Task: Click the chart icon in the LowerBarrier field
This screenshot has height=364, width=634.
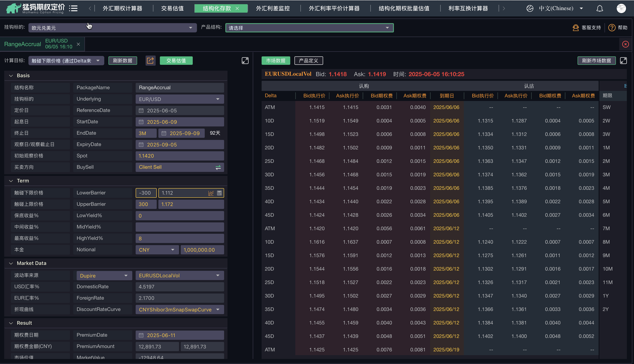Action: [x=211, y=193]
